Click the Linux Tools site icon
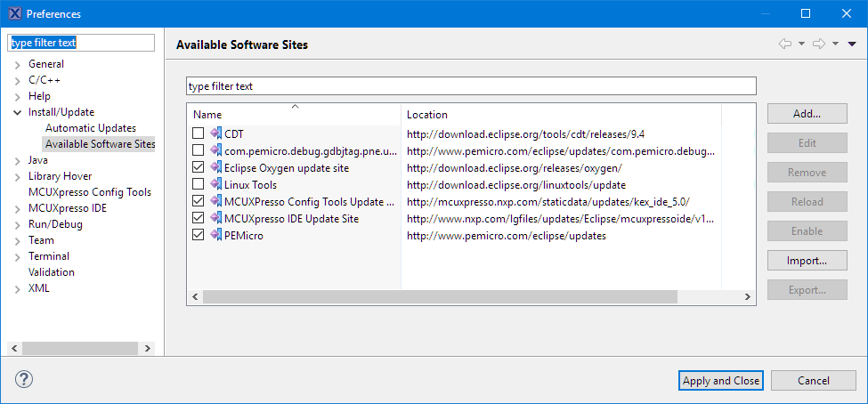868x404 pixels. pyautogui.click(x=215, y=184)
